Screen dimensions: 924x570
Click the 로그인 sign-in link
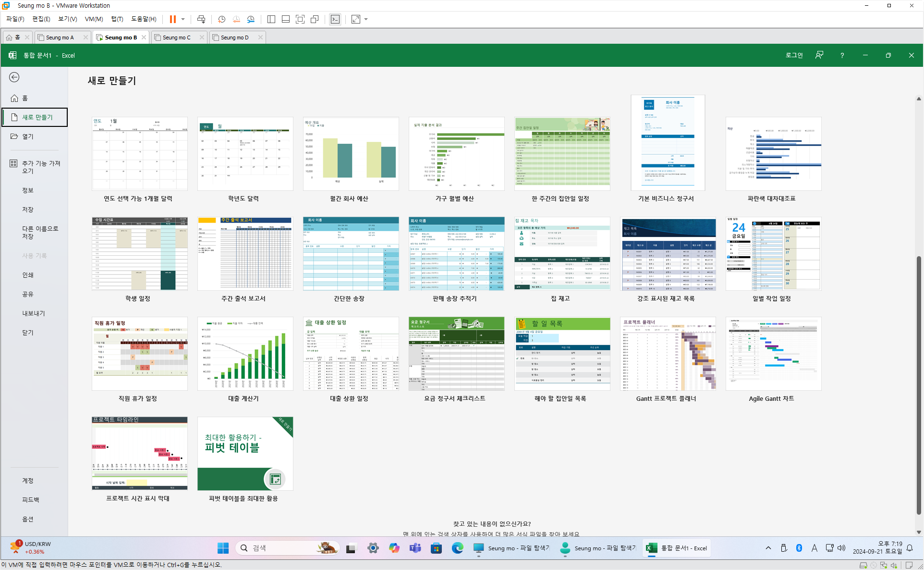point(794,55)
